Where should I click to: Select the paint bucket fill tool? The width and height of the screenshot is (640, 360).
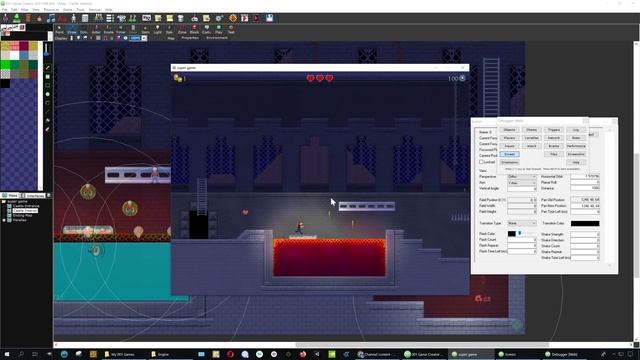coord(48,120)
